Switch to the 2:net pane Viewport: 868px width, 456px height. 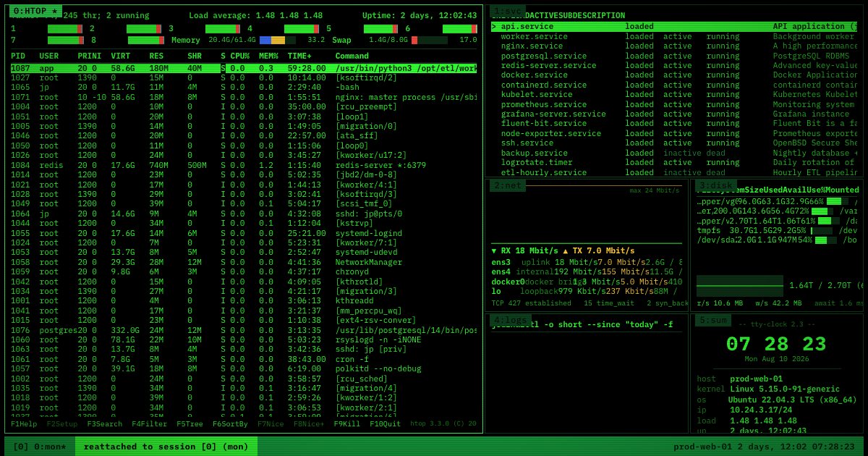[x=508, y=185]
